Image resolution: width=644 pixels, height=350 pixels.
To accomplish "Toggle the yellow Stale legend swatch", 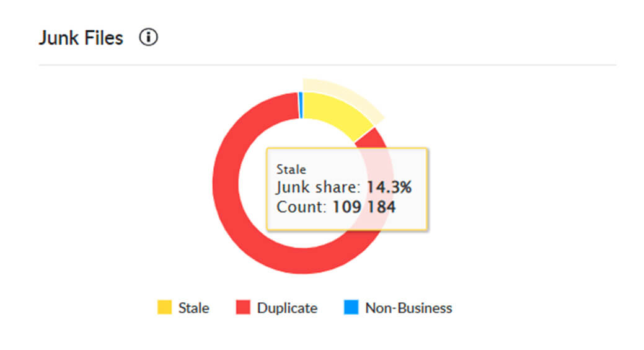I will [x=164, y=308].
